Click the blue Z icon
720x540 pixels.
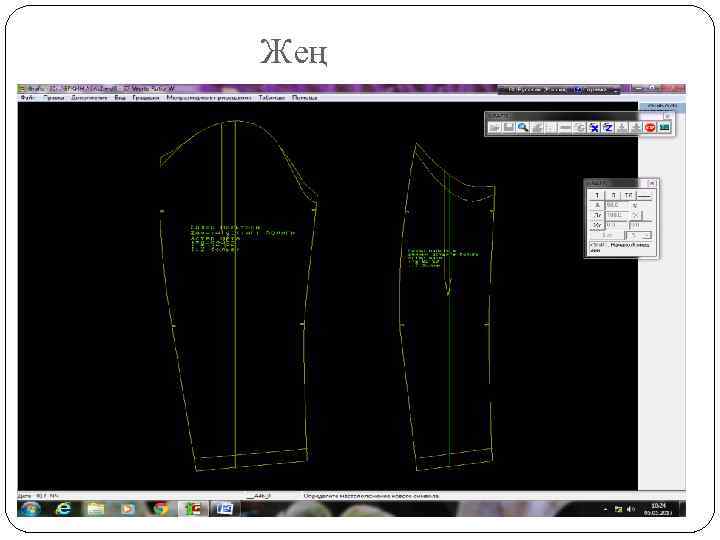click(608, 128)
